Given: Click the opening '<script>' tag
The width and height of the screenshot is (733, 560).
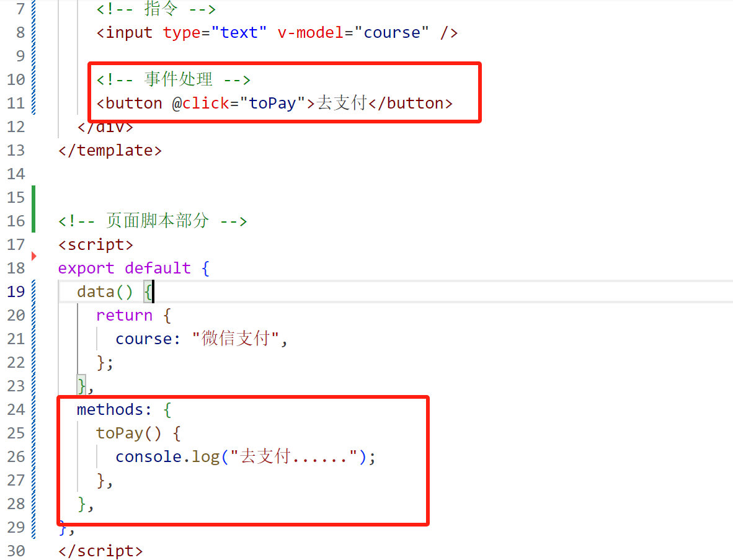Looking at the screenshot, I should [x=96, y=245].
